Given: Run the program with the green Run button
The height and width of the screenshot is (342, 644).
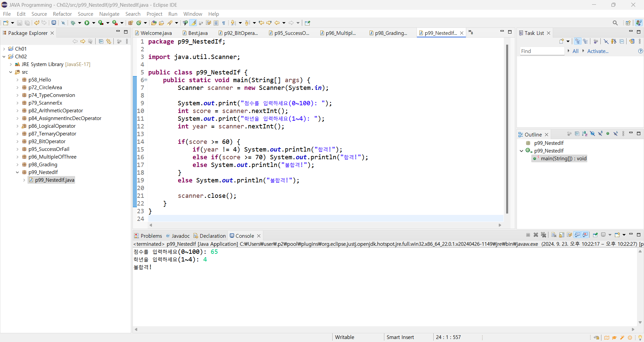Looking at the screenshot, I should (x=87, y=23).
